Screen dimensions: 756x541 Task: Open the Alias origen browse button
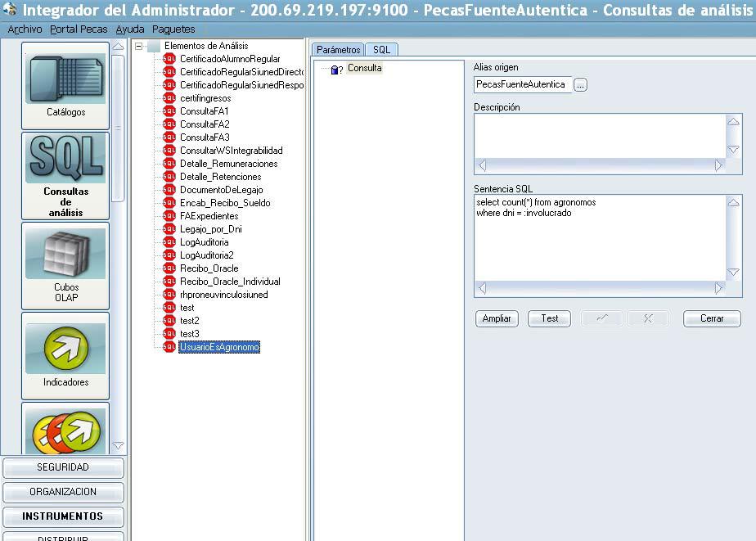pos(580,84)
